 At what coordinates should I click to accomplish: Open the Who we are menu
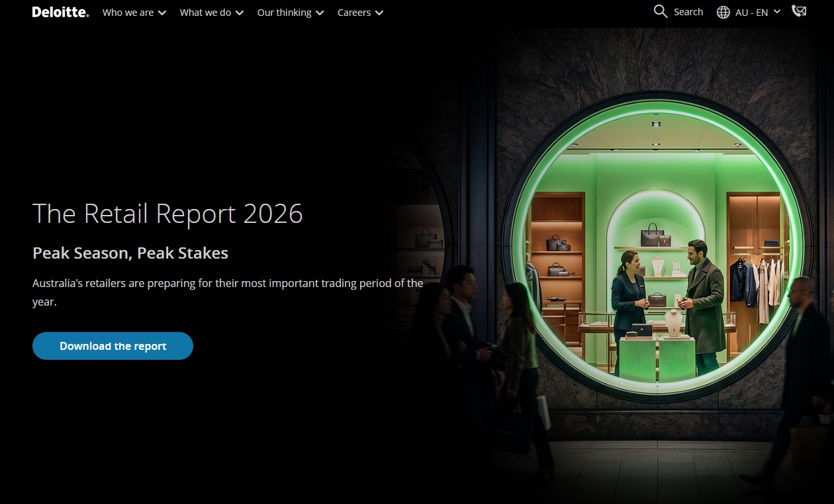128,13
